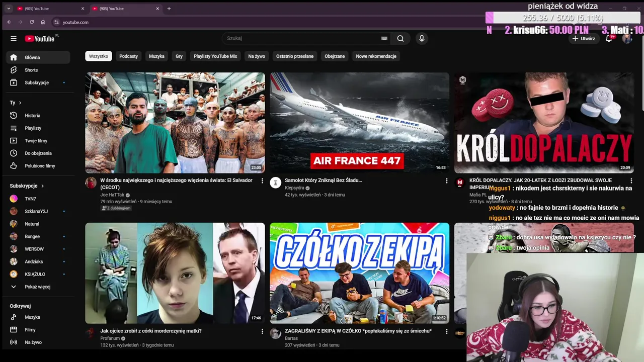Expand Pokaż więcej subscriptions list
Screen dimensions: 644x362
(38, 287)
